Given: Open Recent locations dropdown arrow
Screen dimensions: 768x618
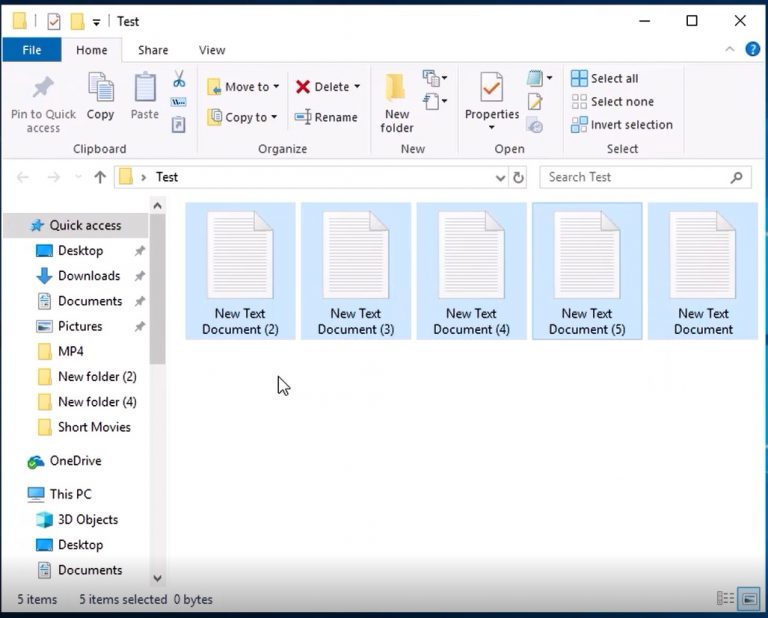Looking at the screenshot, I should (78, 177).
